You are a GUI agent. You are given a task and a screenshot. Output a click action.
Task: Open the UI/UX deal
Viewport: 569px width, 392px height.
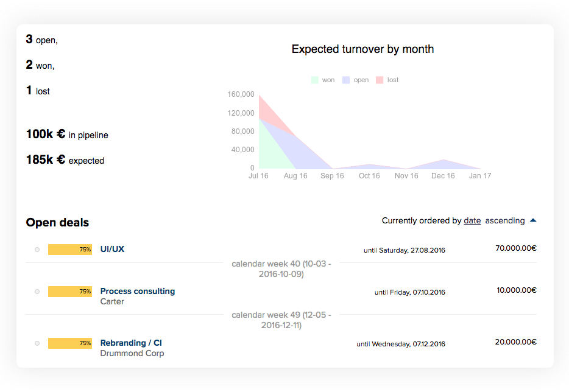tap(111, 249)
